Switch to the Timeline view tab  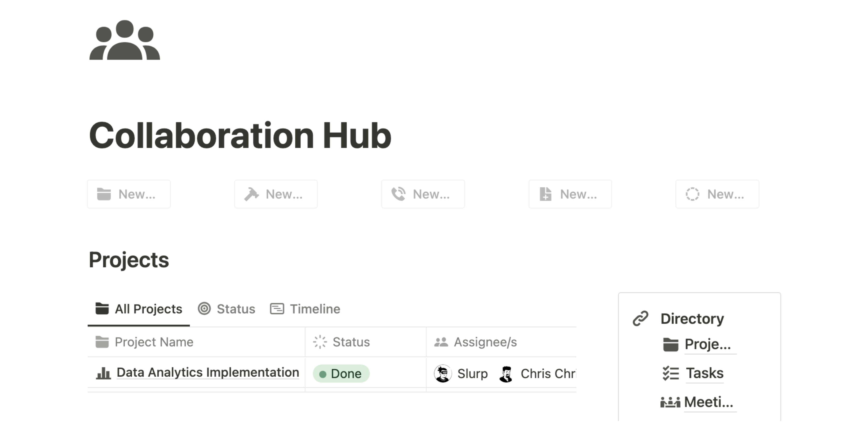305,309
